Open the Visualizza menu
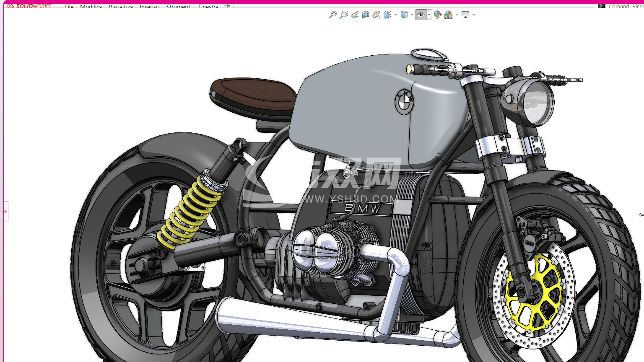 tap(121, 6)
